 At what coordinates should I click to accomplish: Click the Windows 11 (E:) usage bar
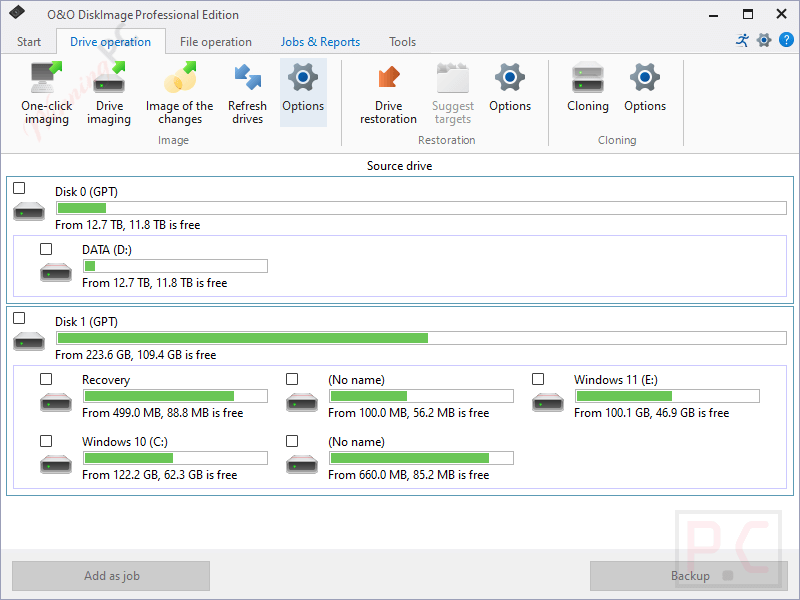click(667, 396)
